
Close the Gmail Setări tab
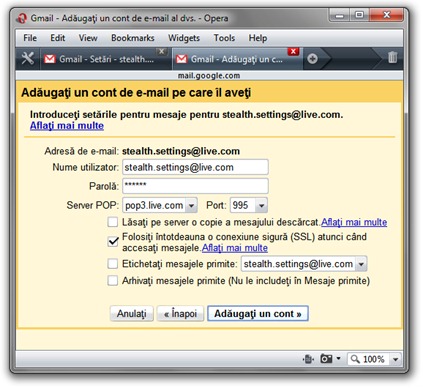coord(162,51)
